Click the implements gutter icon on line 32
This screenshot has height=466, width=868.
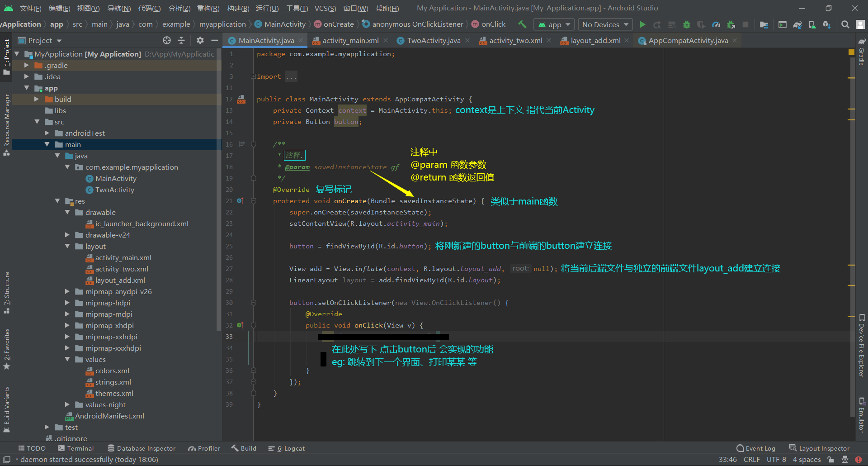(x=240, y=325)
